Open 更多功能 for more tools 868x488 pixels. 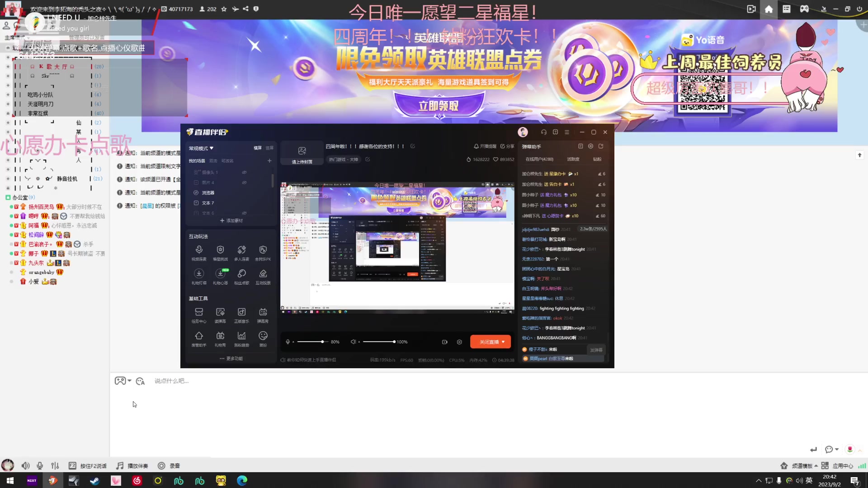[x=231, y=359]
